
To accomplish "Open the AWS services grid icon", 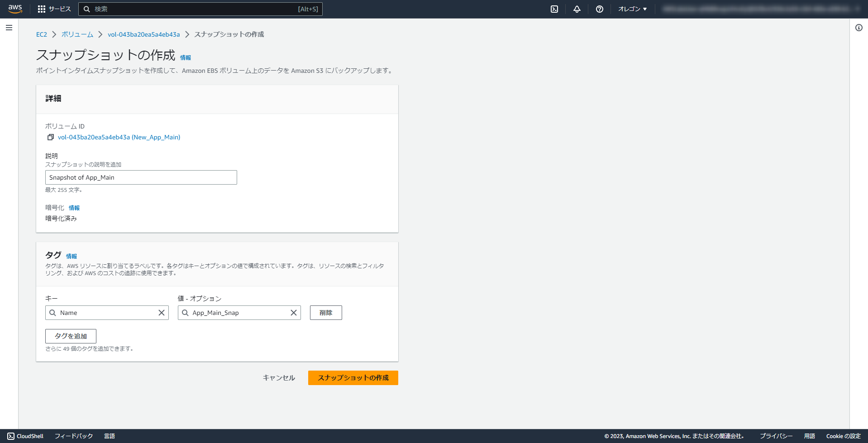I will (x=42, y=9).
